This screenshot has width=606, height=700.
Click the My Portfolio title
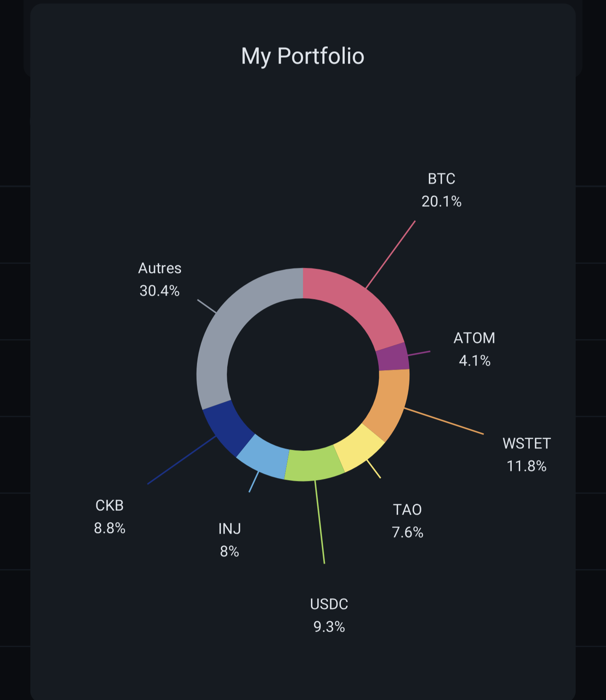303,56
